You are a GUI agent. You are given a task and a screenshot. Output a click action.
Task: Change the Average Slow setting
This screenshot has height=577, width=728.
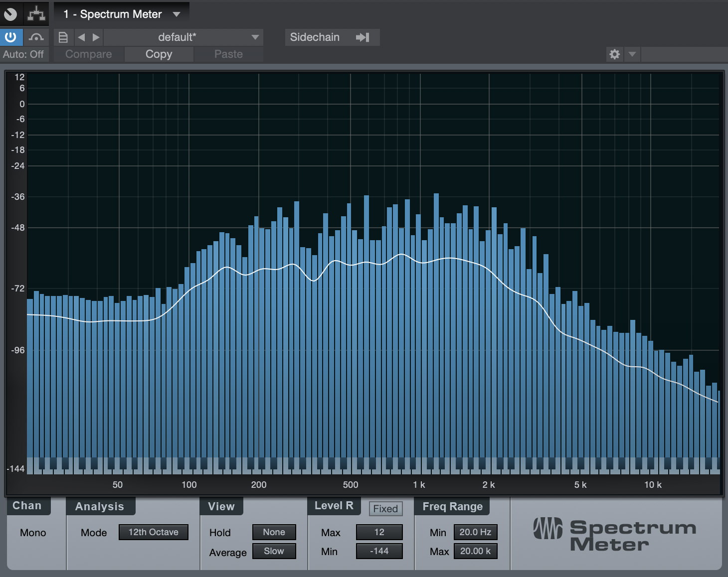[274, 551]
